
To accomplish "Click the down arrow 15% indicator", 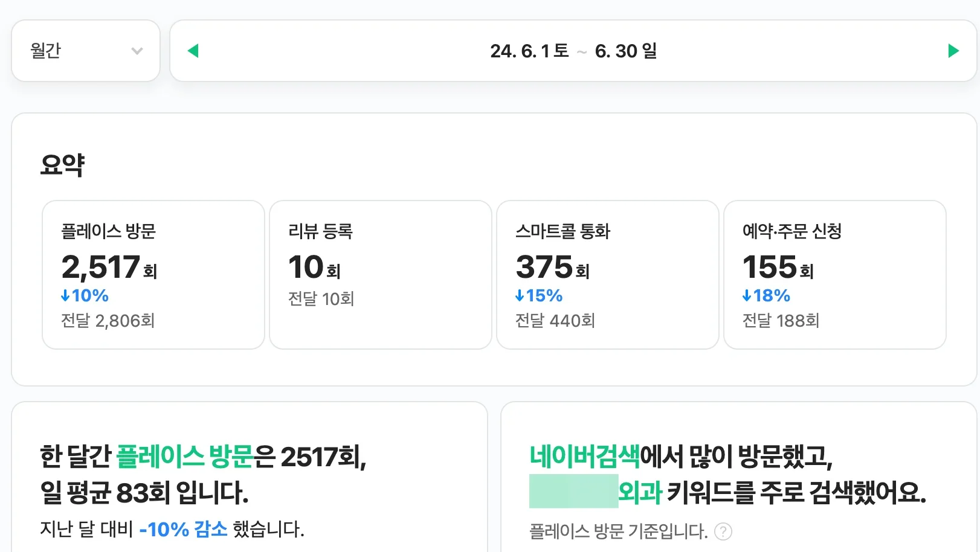I will point(538,296).
